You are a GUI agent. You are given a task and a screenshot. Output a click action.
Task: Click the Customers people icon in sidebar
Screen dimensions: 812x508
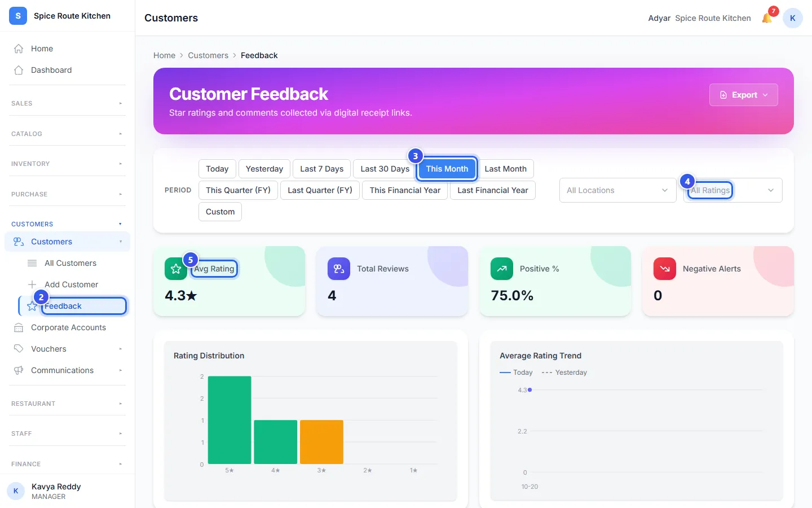(19, 242)
